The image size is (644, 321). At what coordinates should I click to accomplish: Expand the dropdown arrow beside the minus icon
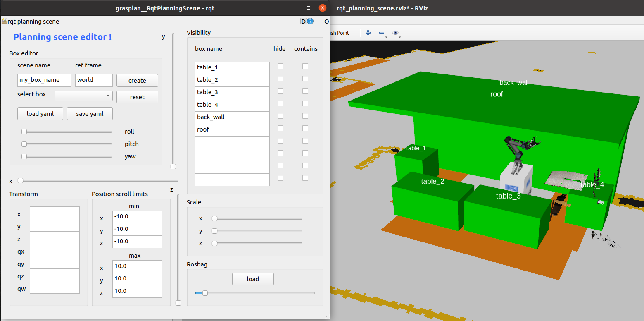[x=386, y=38]
